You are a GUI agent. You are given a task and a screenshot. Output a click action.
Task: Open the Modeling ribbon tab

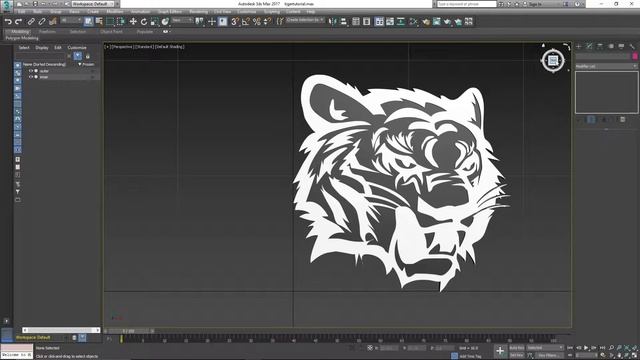point(20,31)
